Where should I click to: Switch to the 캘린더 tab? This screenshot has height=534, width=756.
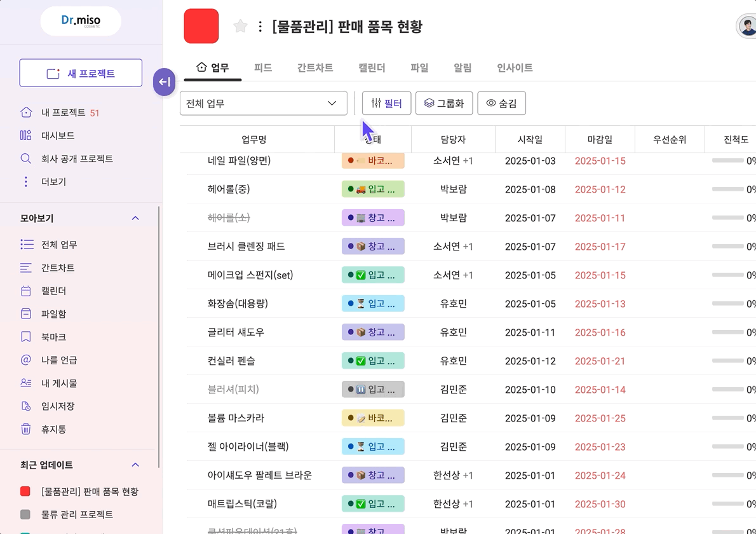pos(372,67)
